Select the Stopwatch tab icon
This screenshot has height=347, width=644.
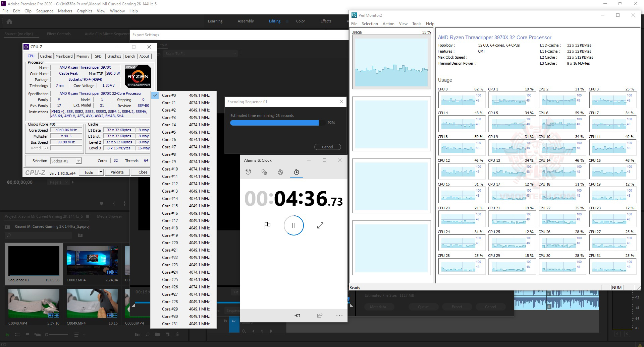(297, 172)
